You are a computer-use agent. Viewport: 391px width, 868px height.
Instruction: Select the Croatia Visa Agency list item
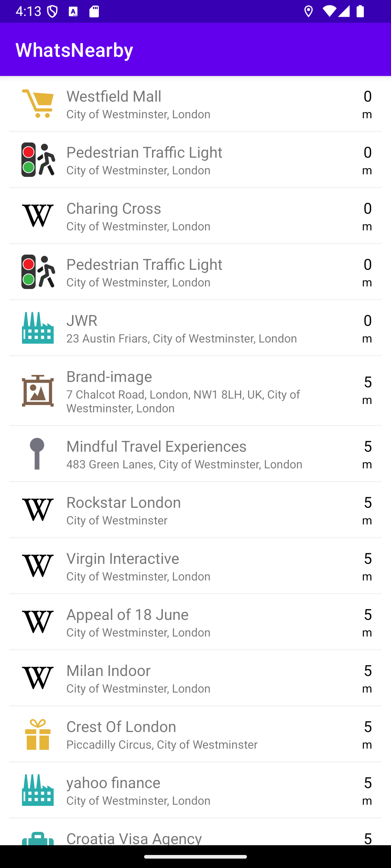click(x=195, y=836)
